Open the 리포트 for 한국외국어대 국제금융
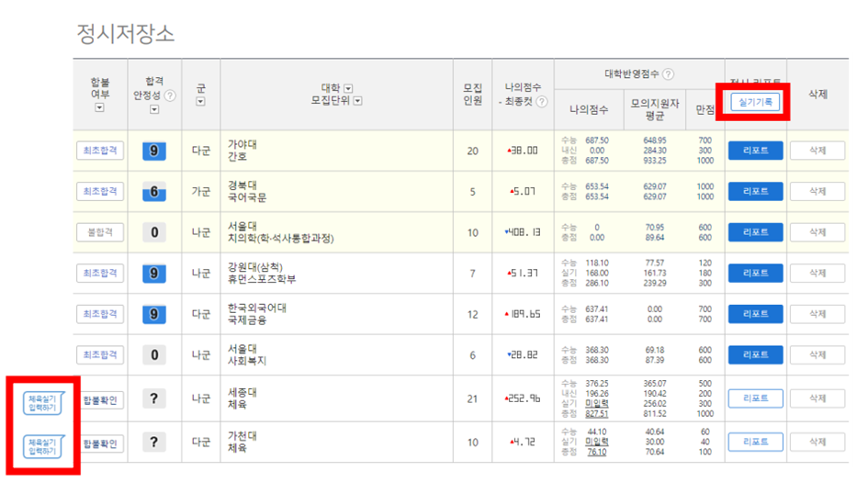The width and height of the screenshot is (868, 482). tap(756, 314)
